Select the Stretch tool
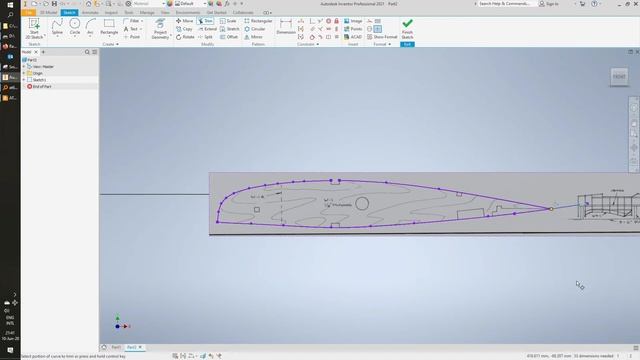The height and width of the screenshot is (360, 640). 229,29
